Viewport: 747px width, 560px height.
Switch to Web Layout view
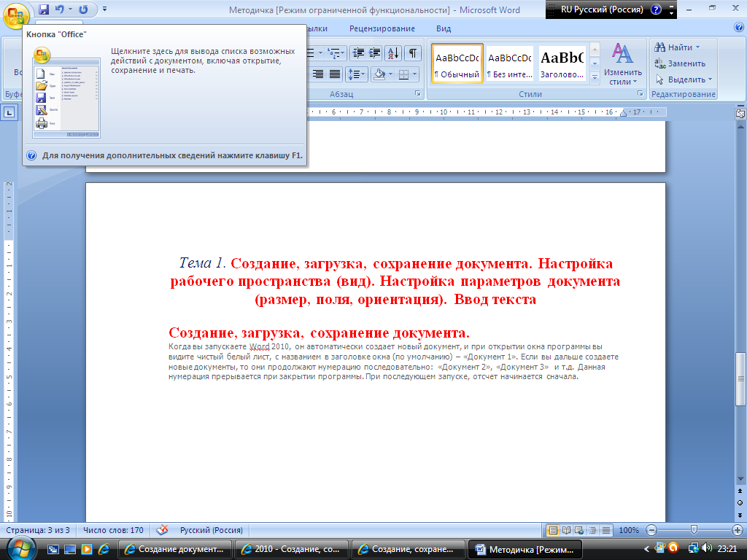coord(579,530)
